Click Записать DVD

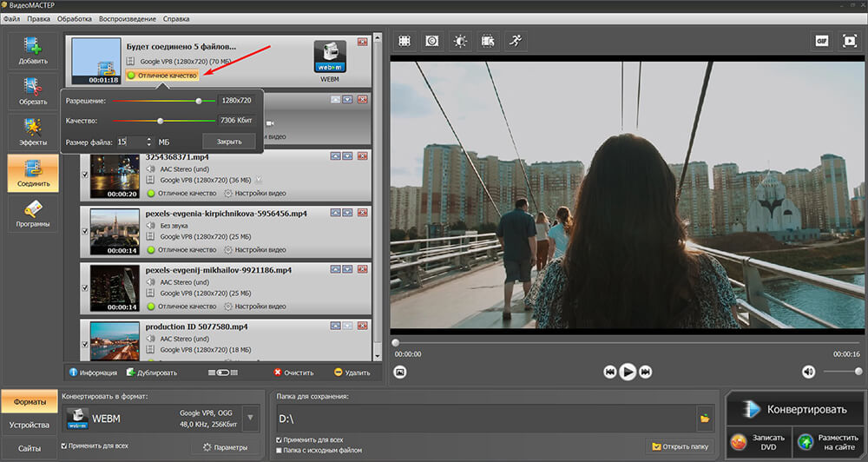759,442
